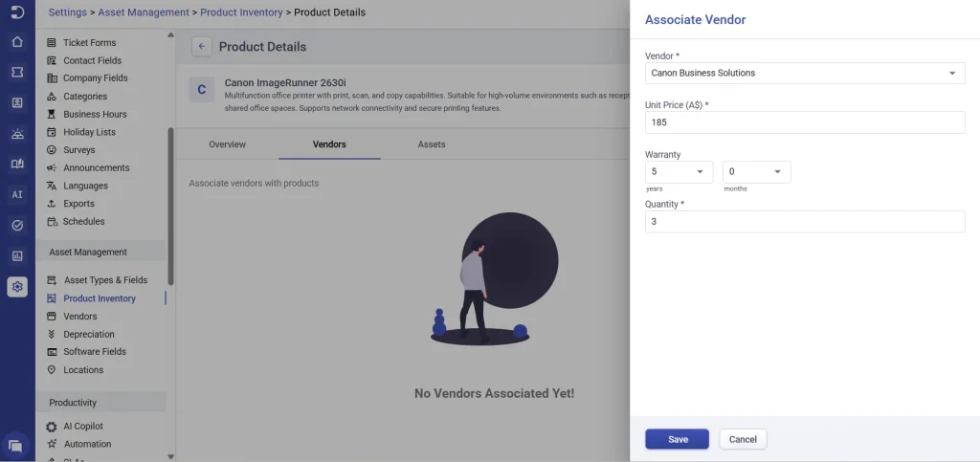
Task: Click the Contact Fields icon in sidebar
Action: tap(52, 60)
